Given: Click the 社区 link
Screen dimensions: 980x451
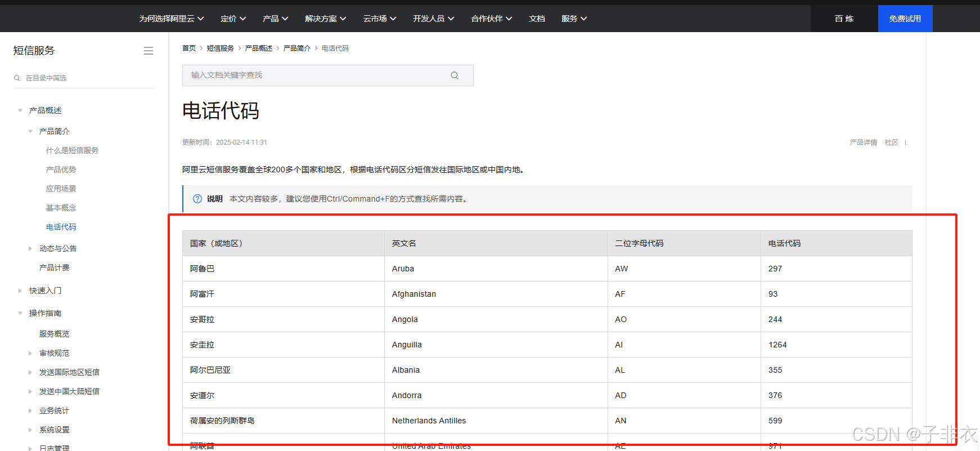Looking at the screenshot, I should 891,142.
